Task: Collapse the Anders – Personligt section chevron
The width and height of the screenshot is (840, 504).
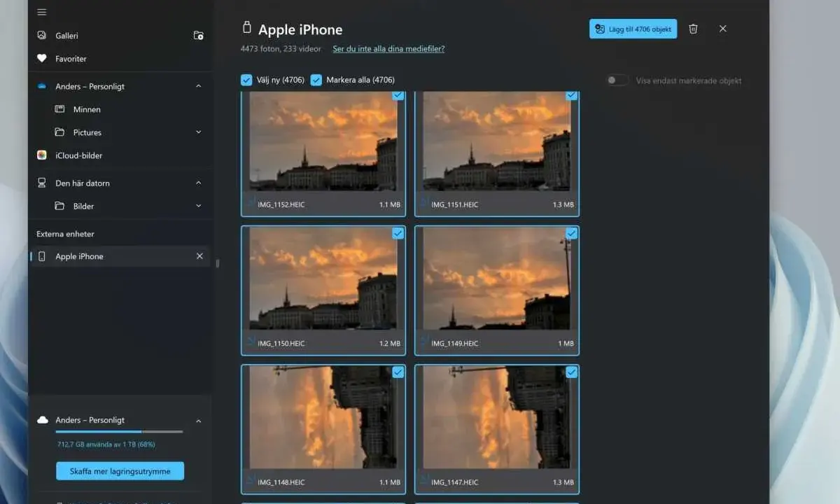Action: click(199, 86)
